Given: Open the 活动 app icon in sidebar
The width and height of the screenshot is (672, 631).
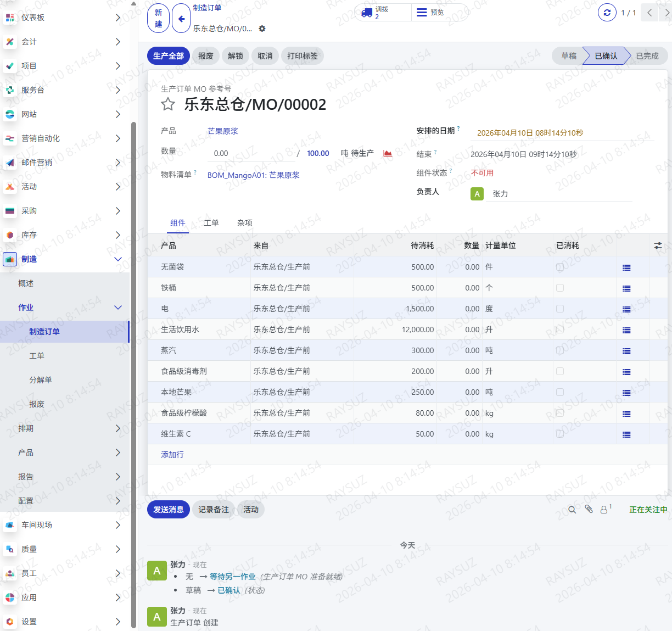Looking at the screenshot, I should click(x=10, y=187).
